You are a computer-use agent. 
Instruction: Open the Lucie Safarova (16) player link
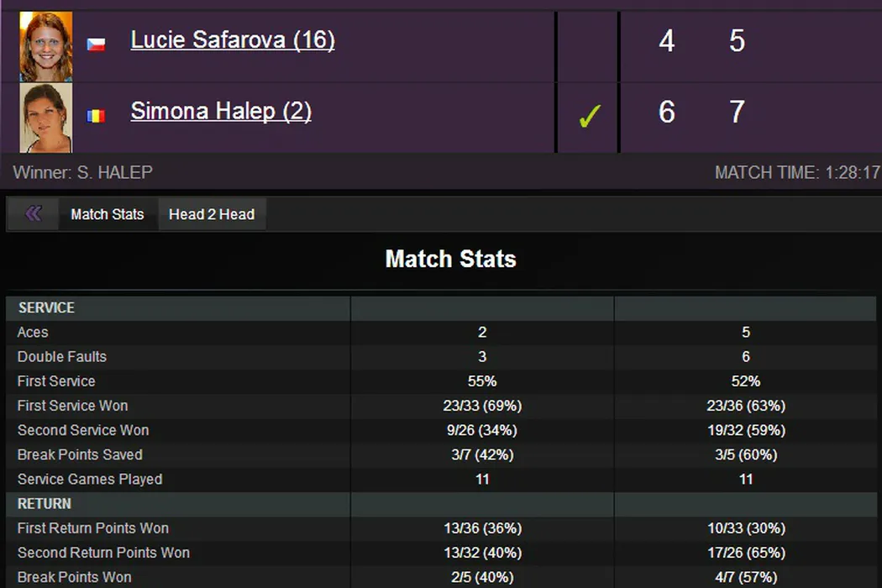233,39
